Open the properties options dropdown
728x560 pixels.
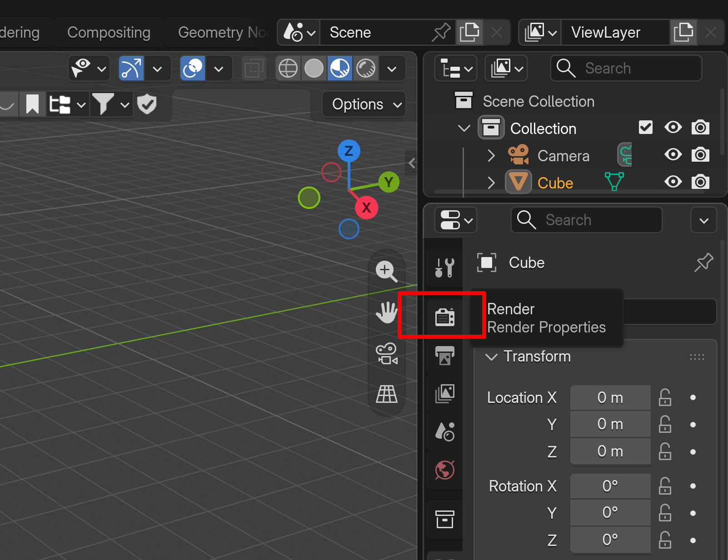pos(704,220)
